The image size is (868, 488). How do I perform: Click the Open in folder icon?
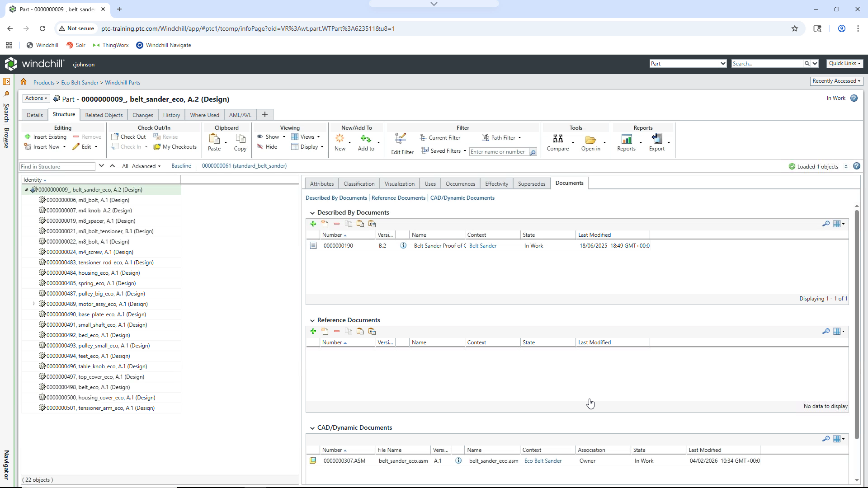[x=590, y=139]
